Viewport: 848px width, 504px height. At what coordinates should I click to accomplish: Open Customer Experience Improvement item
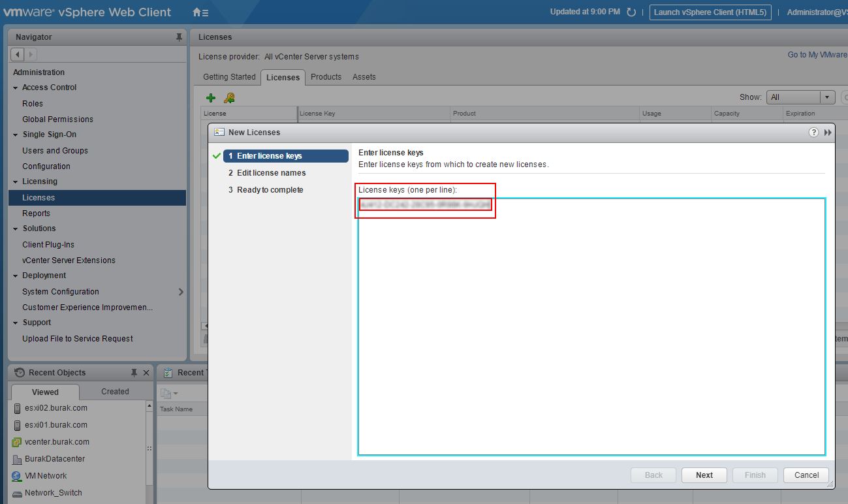coord(87,307)
